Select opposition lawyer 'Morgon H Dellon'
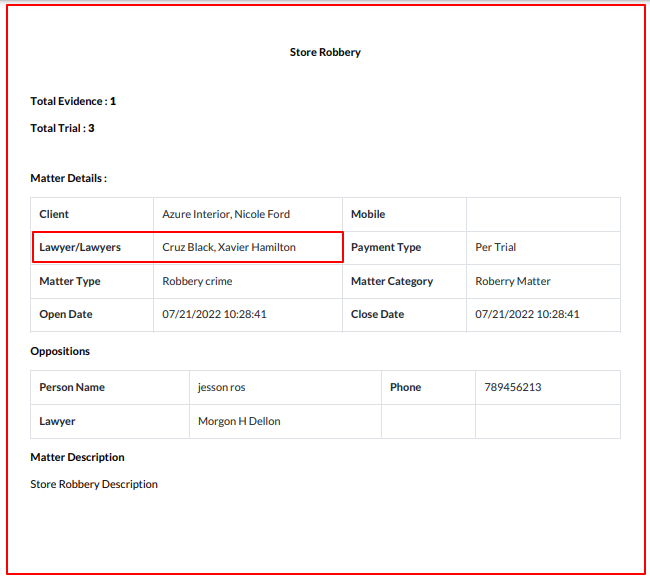Image resolution: width=650 pixels, height=579 pixels. (239, 422)
